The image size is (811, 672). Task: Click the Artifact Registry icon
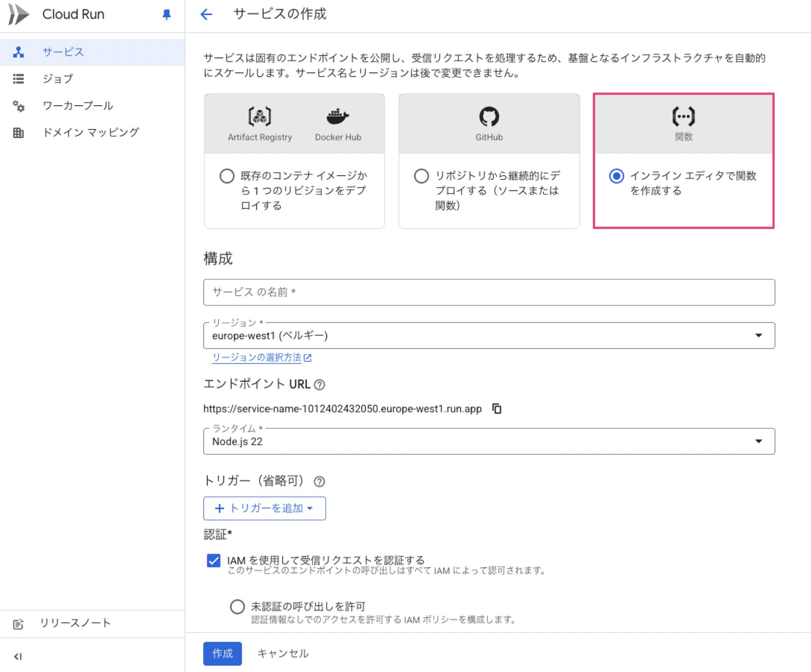click(260, 116)
